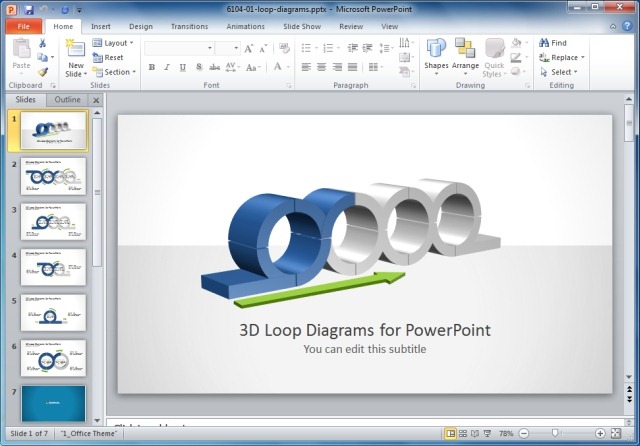Screen dimensions: 640x446
Task: Click the 78% zoom level
Action: (506, 433)
